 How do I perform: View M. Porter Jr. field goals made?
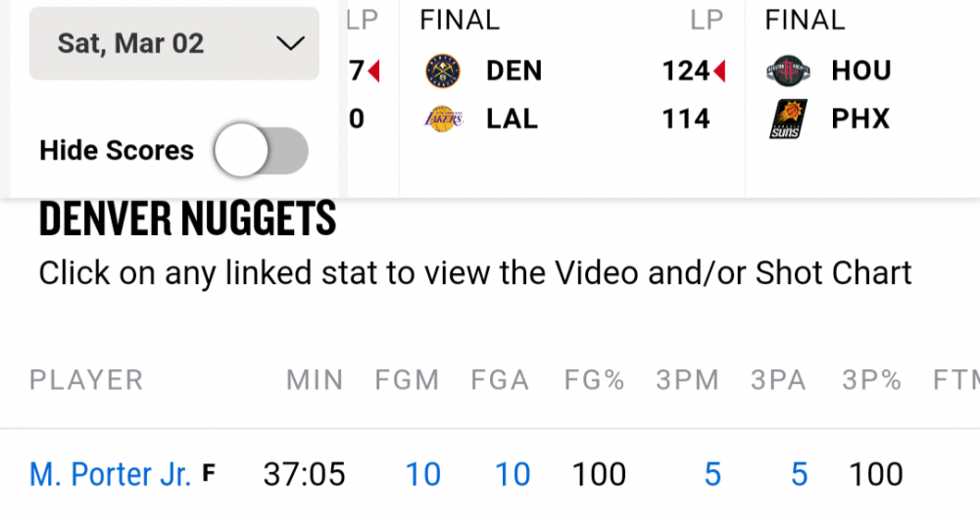point(423,475)
